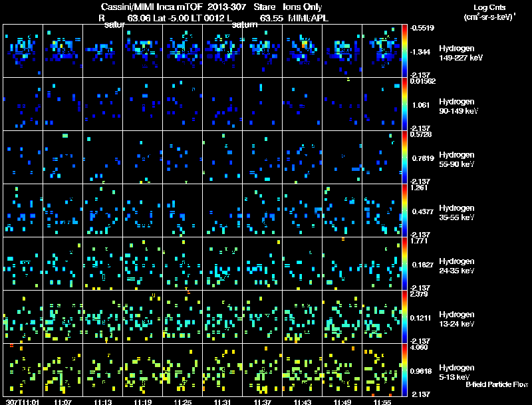Open the 35-55 keV image at 11:13

103,211
